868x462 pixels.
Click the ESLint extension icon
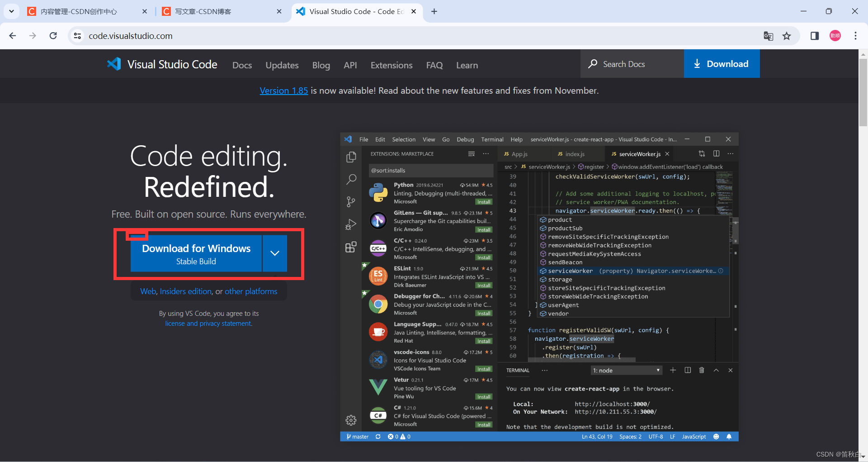378,276
